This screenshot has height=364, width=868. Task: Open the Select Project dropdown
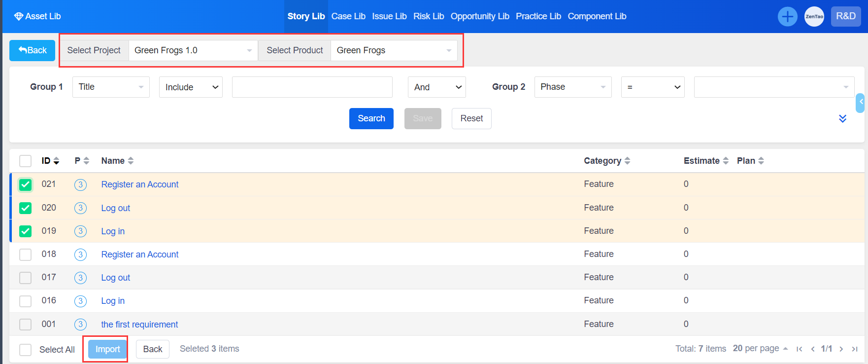click(193, 50)
